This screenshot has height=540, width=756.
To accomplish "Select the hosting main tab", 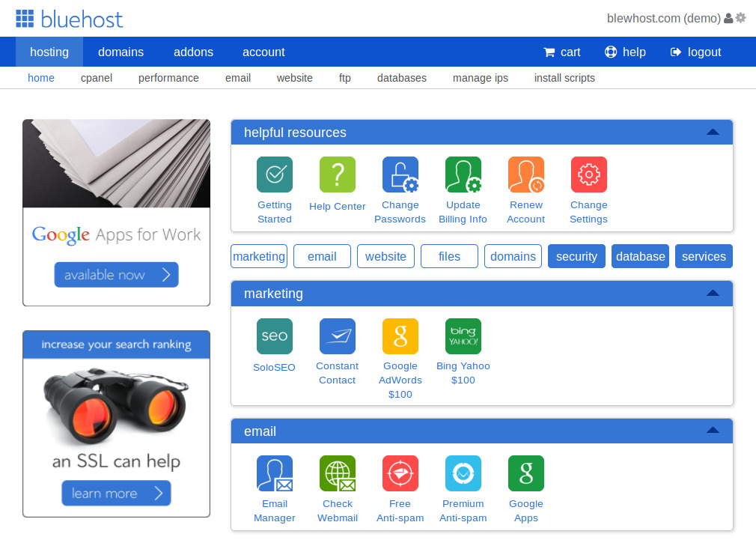I will [49, 52].
